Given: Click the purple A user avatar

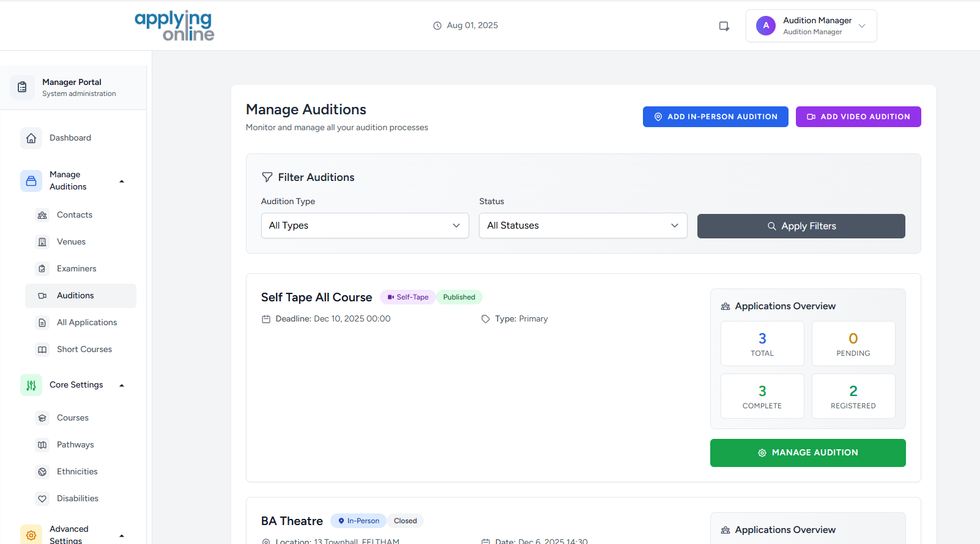Looking at the screenshot, I should click(x=766, y=26).
